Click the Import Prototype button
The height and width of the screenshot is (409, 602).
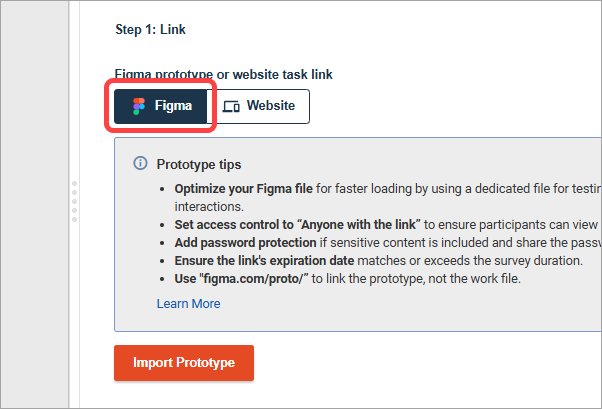tap(184, 363)
